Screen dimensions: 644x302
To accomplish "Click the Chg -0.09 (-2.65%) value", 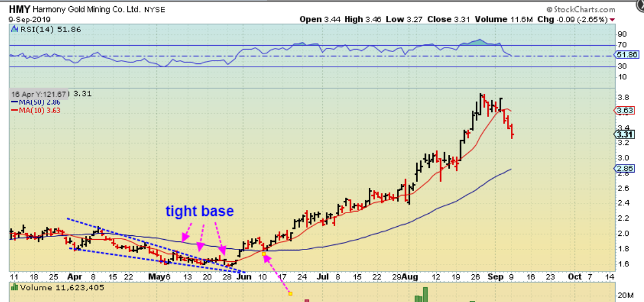I will point(573,19).
